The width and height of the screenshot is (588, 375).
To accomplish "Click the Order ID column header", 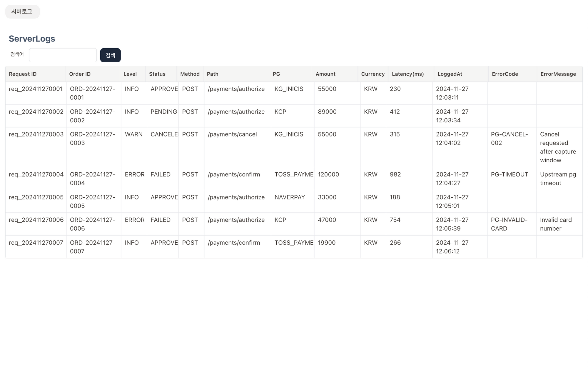I will (x=80, y=74).
